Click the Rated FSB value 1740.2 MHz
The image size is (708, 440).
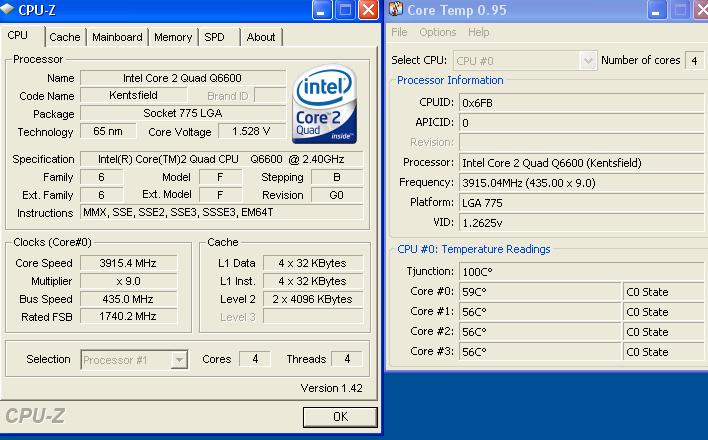tap(129, 317)
